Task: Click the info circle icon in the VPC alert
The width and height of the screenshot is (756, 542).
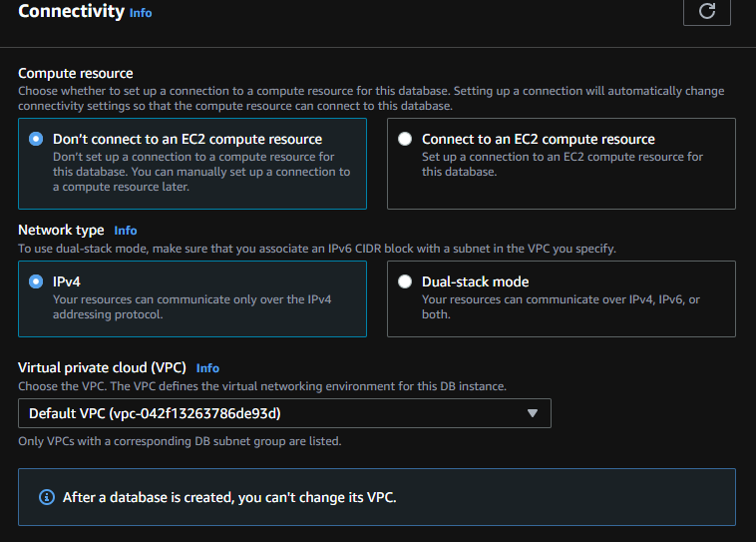Action: click(46, 496)
